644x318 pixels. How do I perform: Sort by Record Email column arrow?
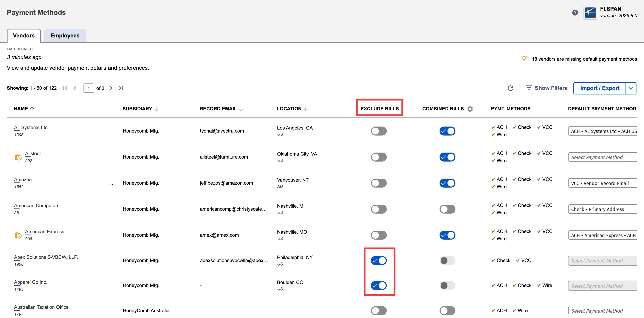tap(241, 109)
